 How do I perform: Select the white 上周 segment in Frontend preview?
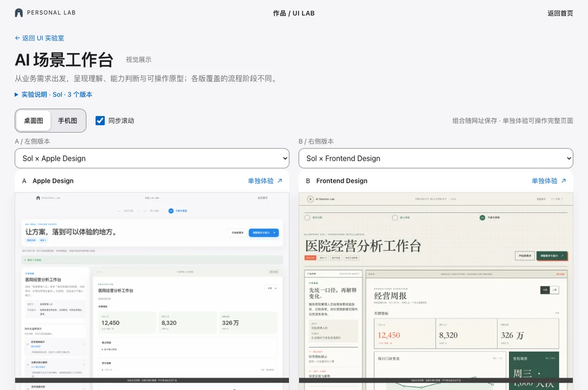(555, 290)
